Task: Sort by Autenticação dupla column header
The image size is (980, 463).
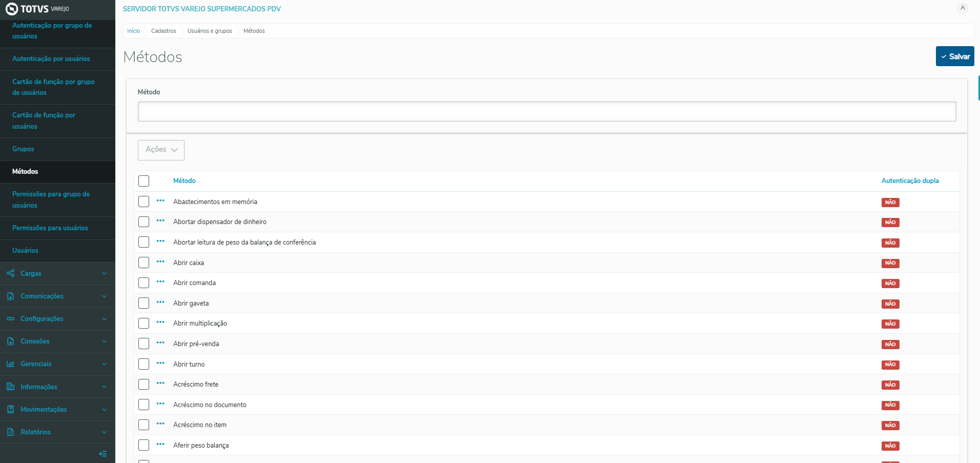Action: click(910, 181)
